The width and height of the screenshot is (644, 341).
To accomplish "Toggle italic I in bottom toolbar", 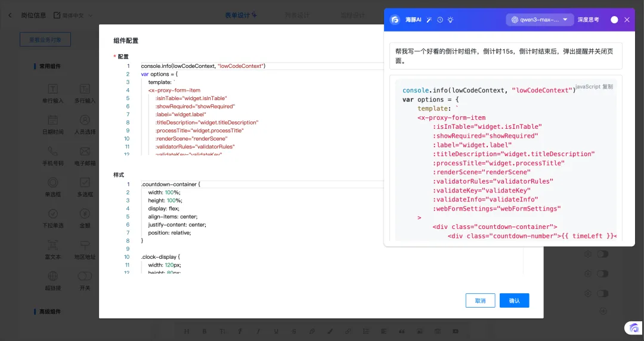I will coord(258,331).
